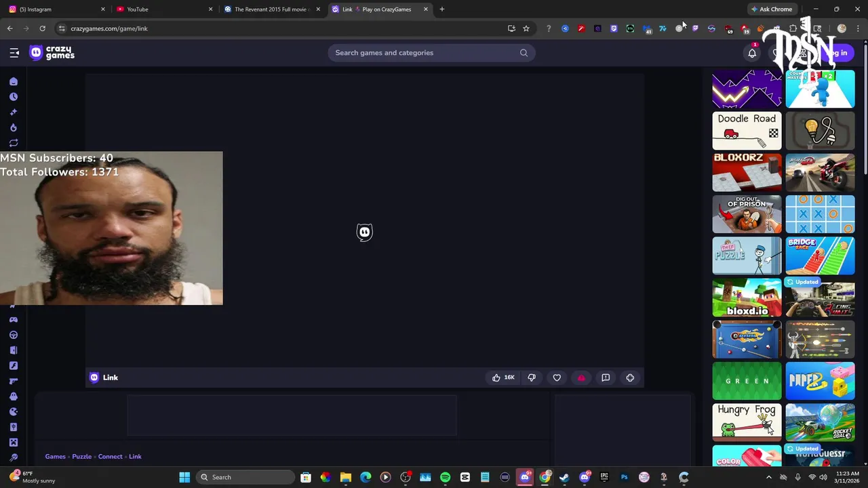Go back to previous page

pyautogui.click(x=9, y=28)
